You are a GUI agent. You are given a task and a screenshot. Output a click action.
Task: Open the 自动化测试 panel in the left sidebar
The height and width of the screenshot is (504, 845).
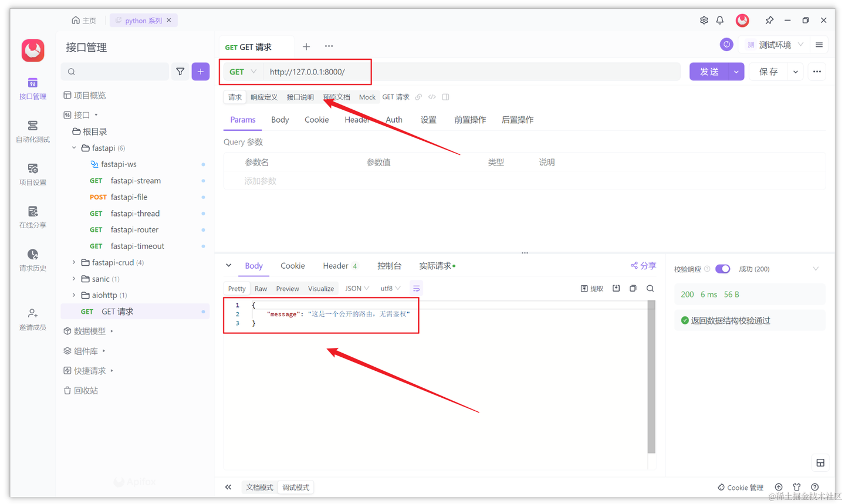point(32,131)
